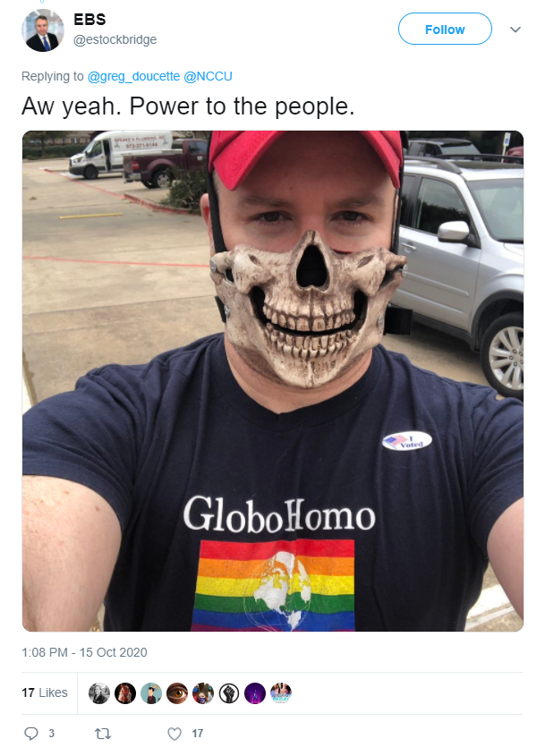
Task: View the 17 Likes list
Action: pos(45,692)
